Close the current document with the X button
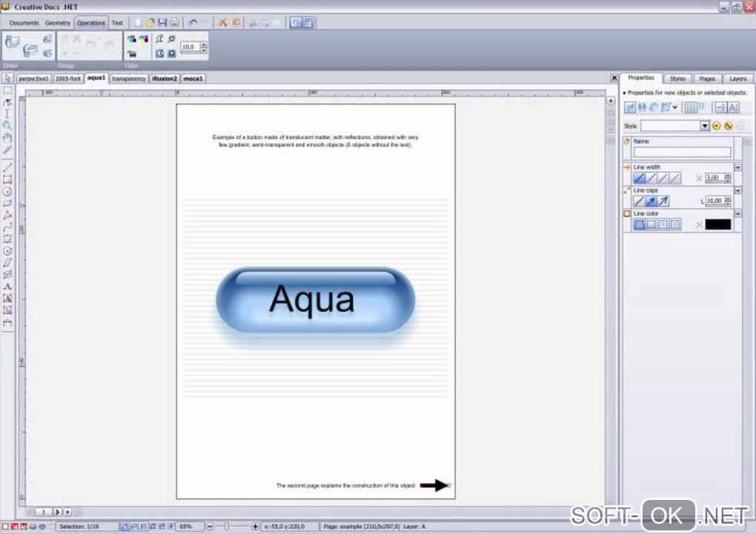 coord(614,78)
